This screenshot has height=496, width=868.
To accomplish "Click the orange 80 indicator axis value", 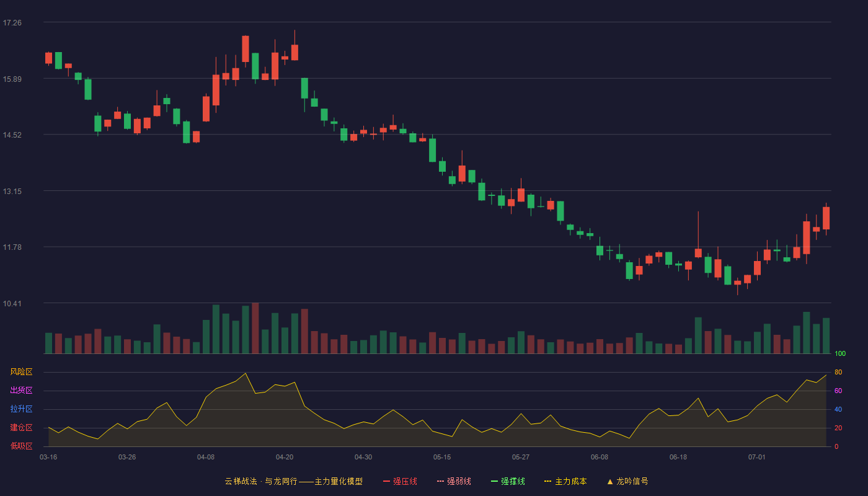I will tap(838, 373).
